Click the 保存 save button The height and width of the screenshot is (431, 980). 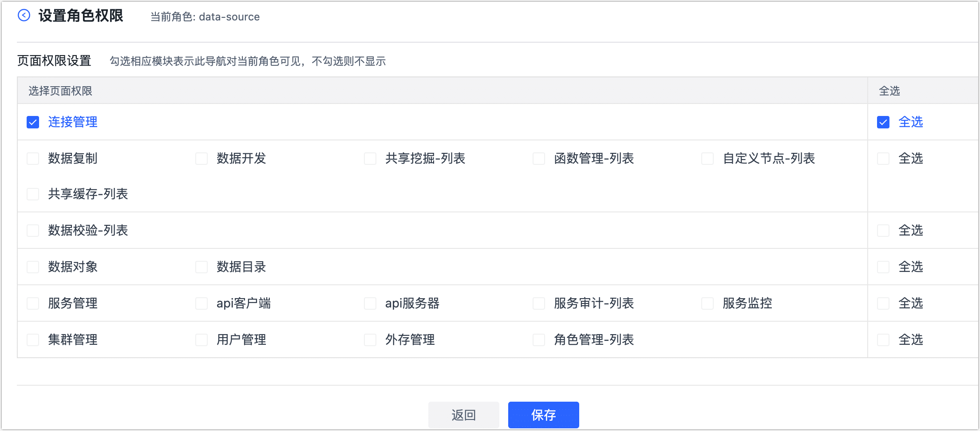tap(543, 415)
